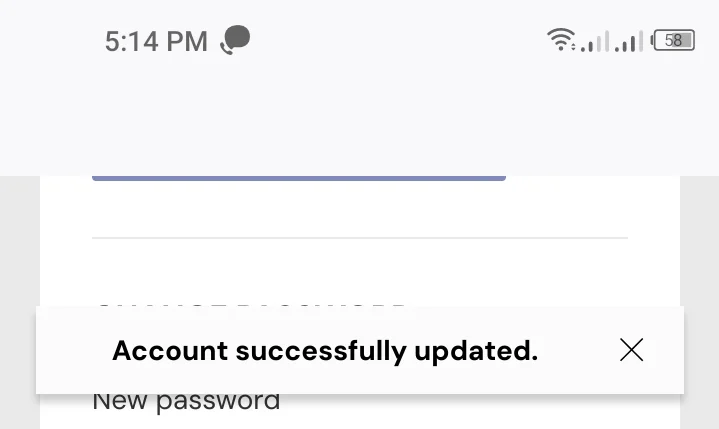The width and height of the screenshot is (719, 429).
Task: Click the 'Account successfully updated.' message
Action: coord(325,351)
